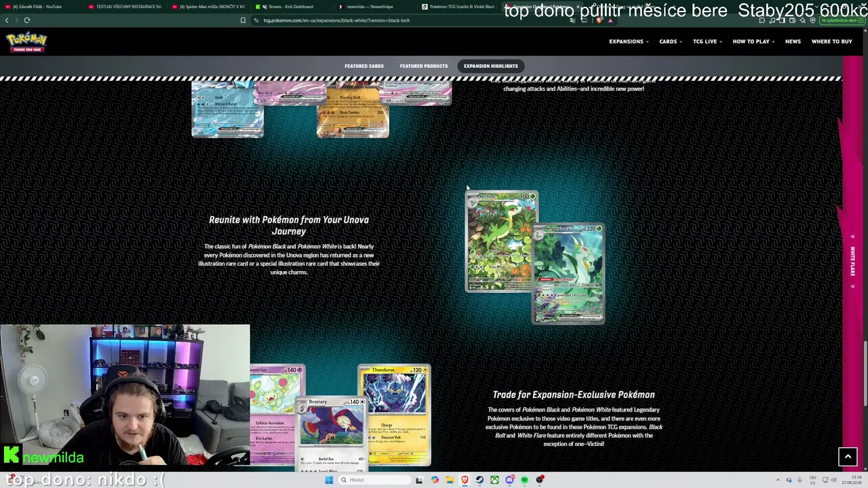Open the Copilot icon in the taskbar

point(435,480)
